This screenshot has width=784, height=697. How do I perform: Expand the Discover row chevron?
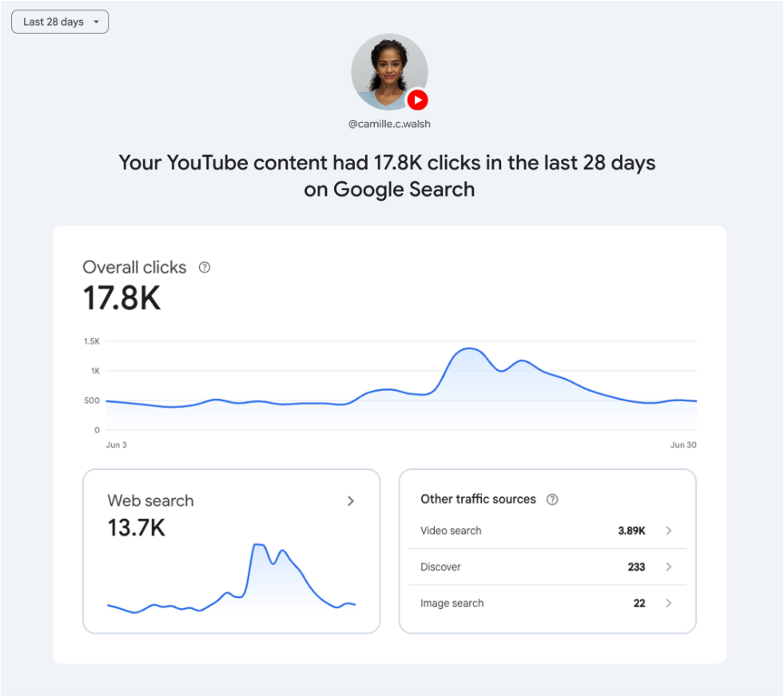[668, 567]
